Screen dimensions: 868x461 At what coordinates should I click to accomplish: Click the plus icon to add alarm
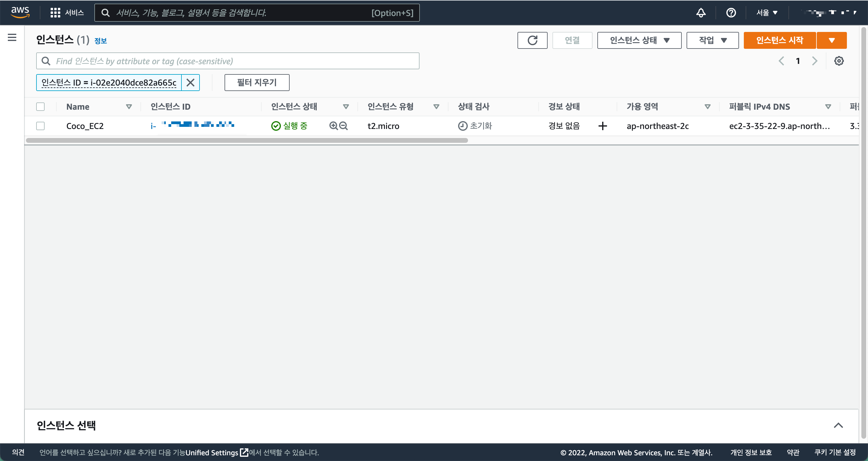pos(602,126)
